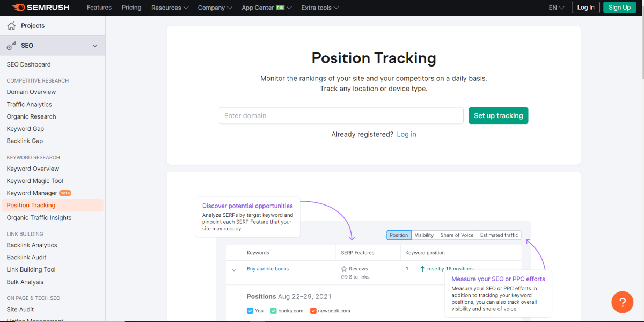Open the Pricing menu item

[x=131, y=8]
